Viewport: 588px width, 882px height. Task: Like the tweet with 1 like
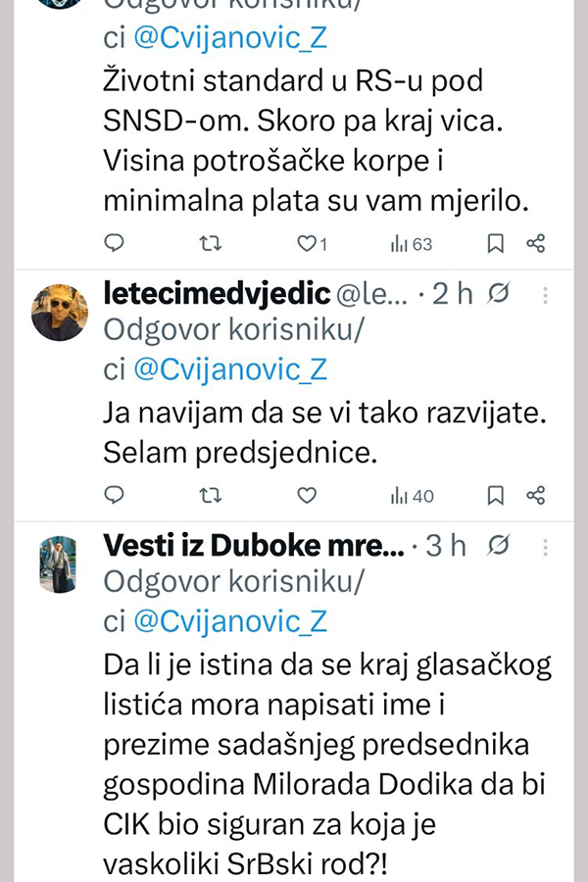tap(311, 243)
